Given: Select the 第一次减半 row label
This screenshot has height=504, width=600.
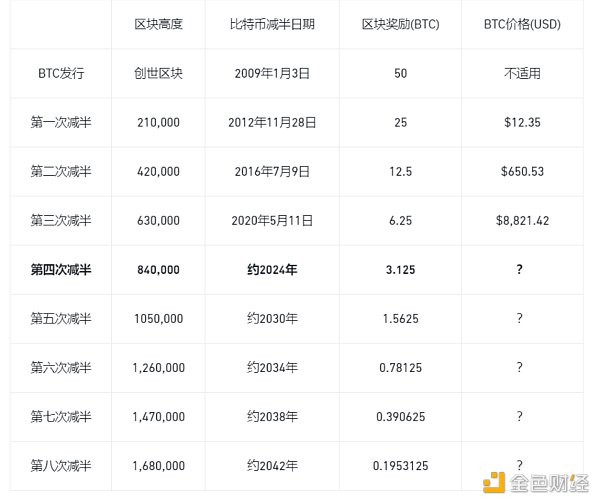Looking at the screenshot, I should (x=60, y=122).
